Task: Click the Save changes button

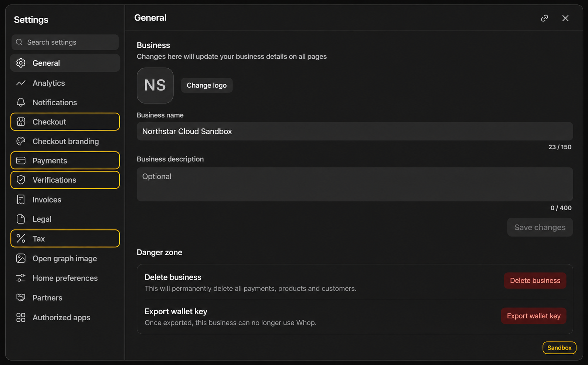Action: (x=540, y=227)
